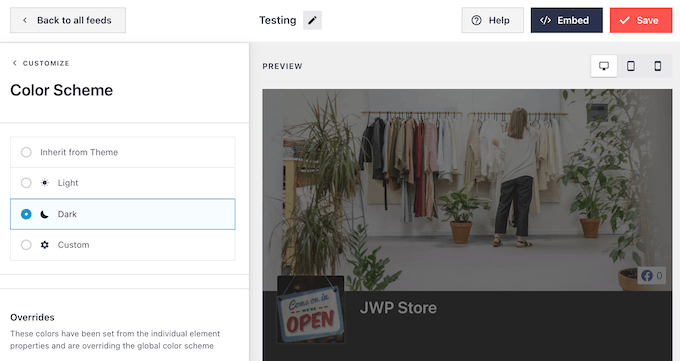
Task: Click the clothing store cover photo
Action: coord(467,190)
